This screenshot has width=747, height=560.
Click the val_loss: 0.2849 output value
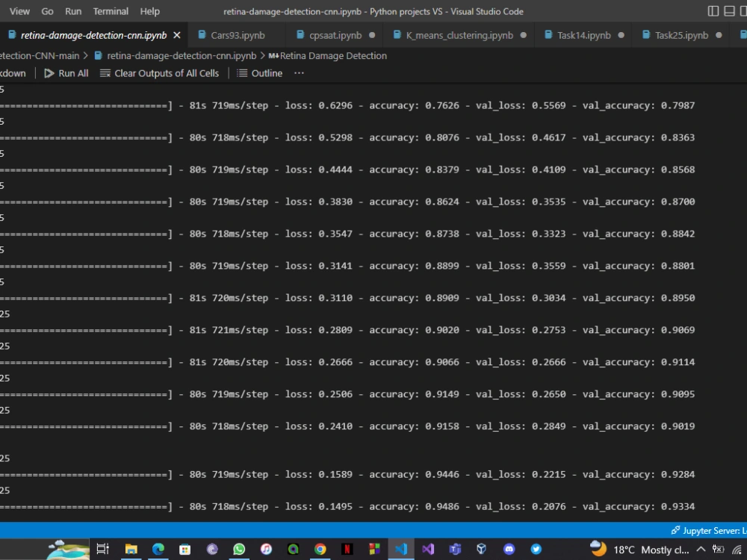click(x=521, y=426)
